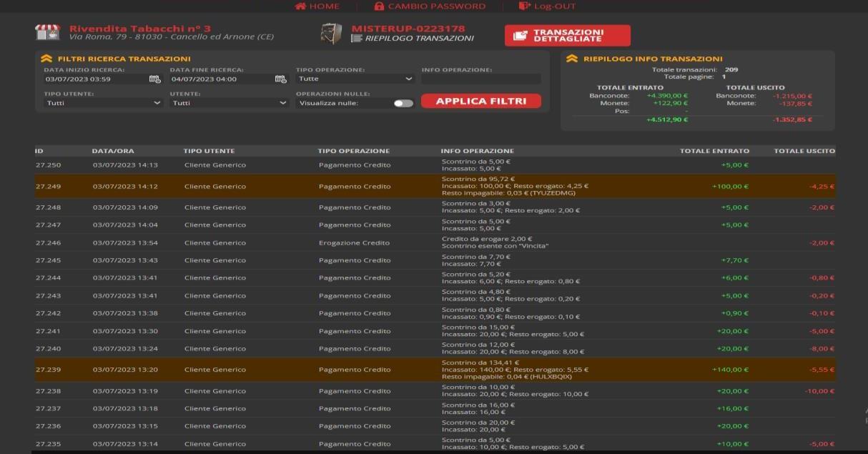Click Totale transazioni value 209
The width and height of the screenshot is (868, 454).
point(731,69)
